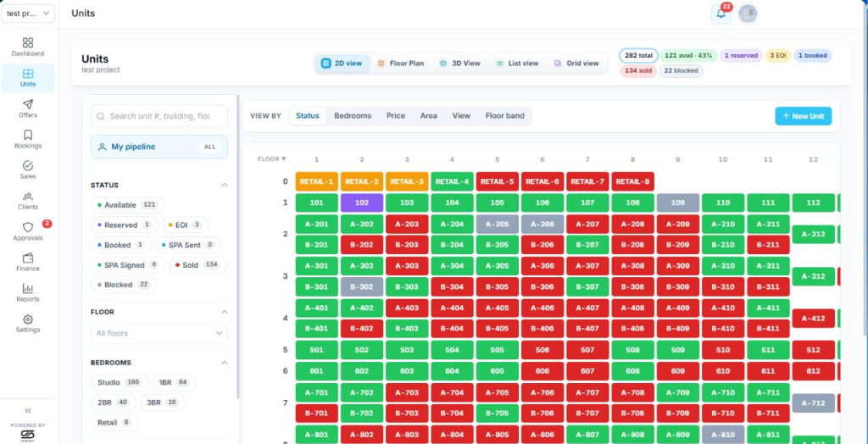This screenshot has width=868, height=444.
Task: Toggle the Sold status filter
Action: click(x=198, y=265)
